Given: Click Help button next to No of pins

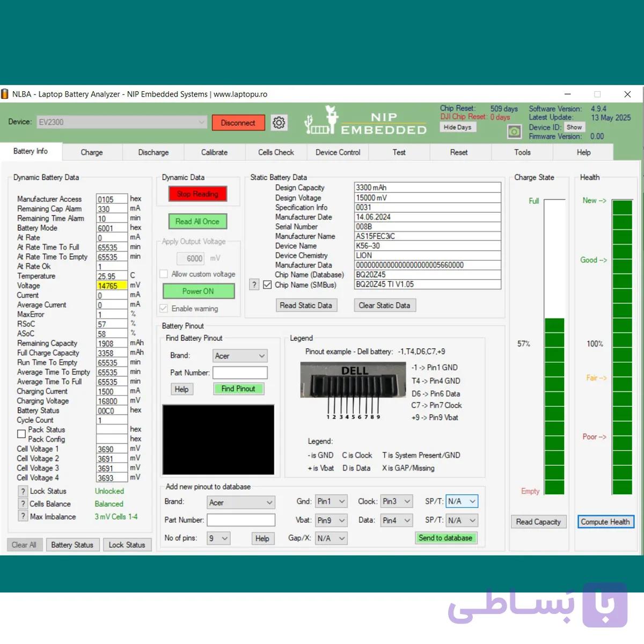Looking at the screenshot, I should (x=262, y=538).
